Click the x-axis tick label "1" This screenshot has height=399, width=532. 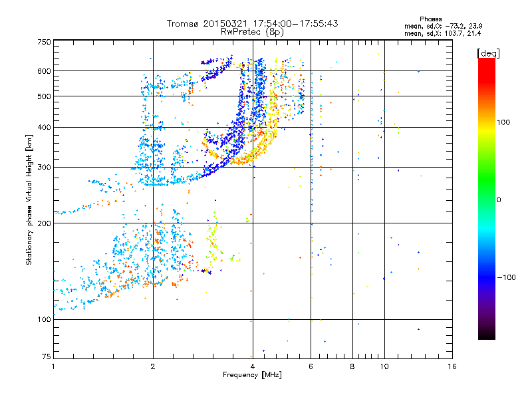point(53,366)
